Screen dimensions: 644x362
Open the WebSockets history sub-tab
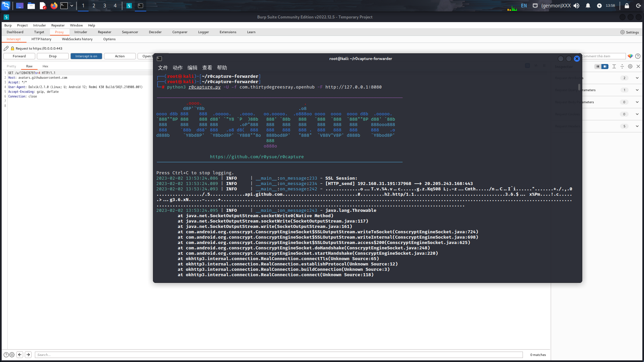(x=77, y=39)
